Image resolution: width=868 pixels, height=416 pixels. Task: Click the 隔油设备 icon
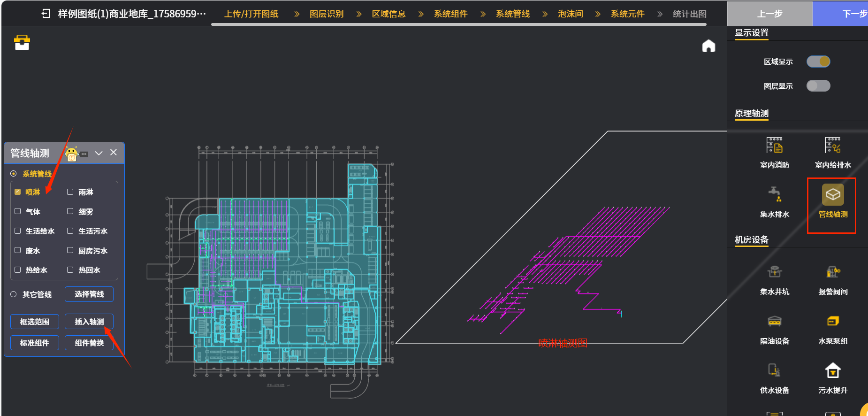coord(774,322)
